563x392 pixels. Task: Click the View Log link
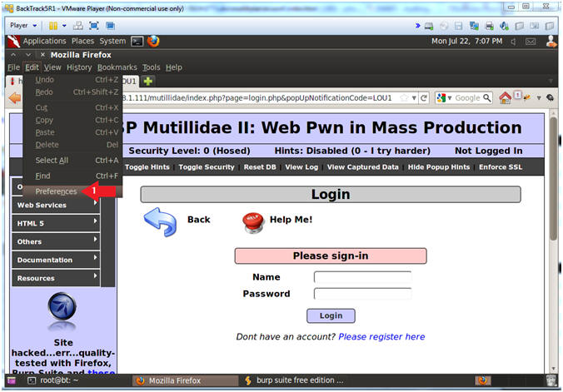[x=301, y=167]
